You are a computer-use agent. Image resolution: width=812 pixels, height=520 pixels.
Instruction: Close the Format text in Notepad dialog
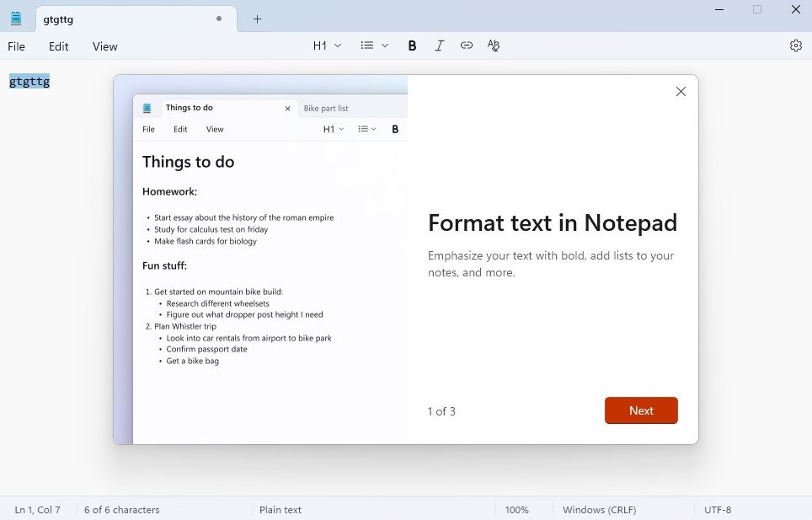pyautogui.click(x=681, y=92)
